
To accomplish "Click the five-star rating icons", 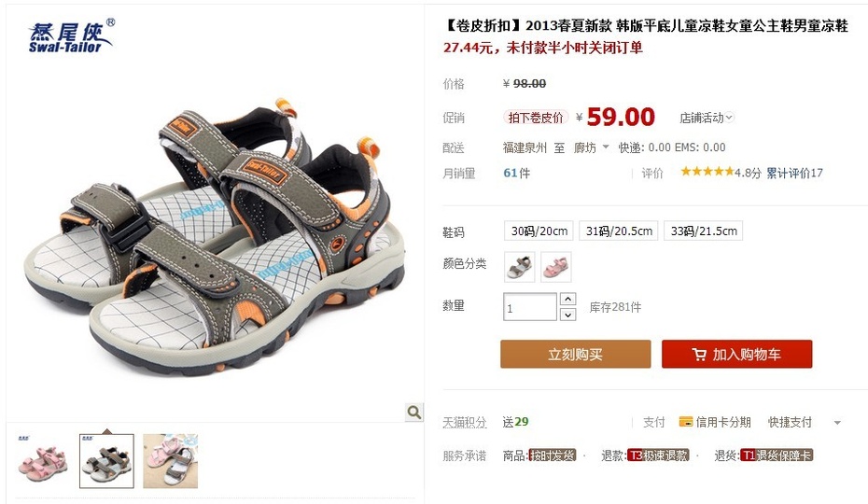I will 707,172.
